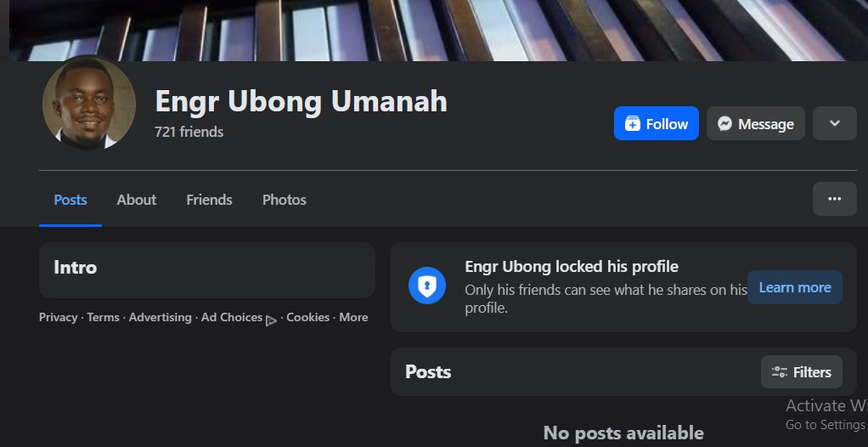Expand the chevron dropdown beside Message
Image resolution: width=868 pixels, height=447 pixels.
tap(835, 123)
